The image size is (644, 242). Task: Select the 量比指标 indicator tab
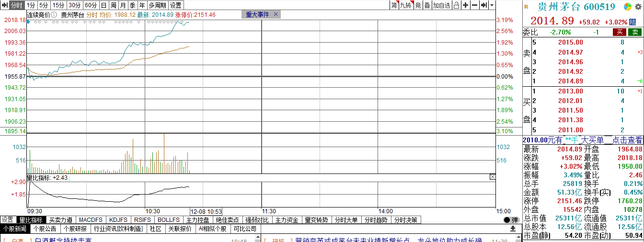point(31,220)
